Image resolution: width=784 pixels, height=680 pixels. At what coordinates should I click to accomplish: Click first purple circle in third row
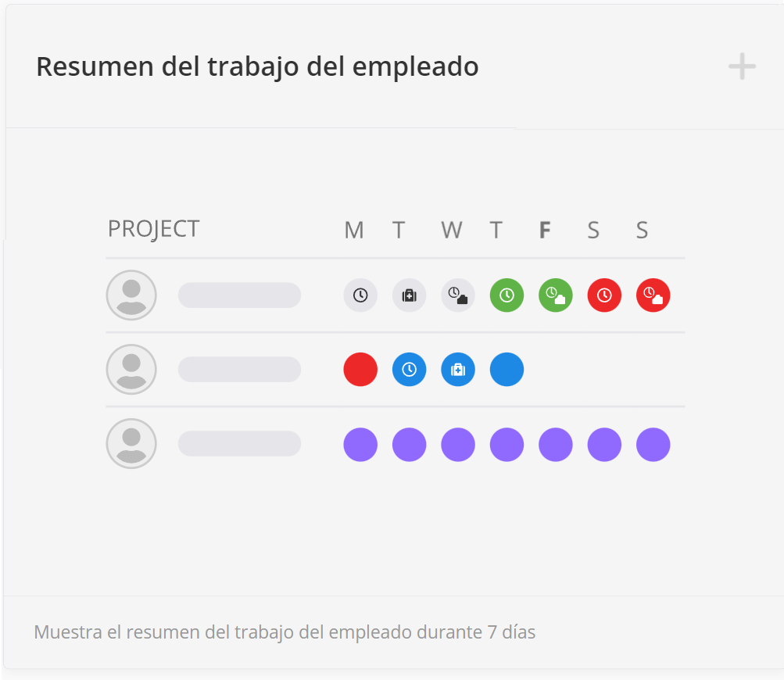[x=360, y=444]
